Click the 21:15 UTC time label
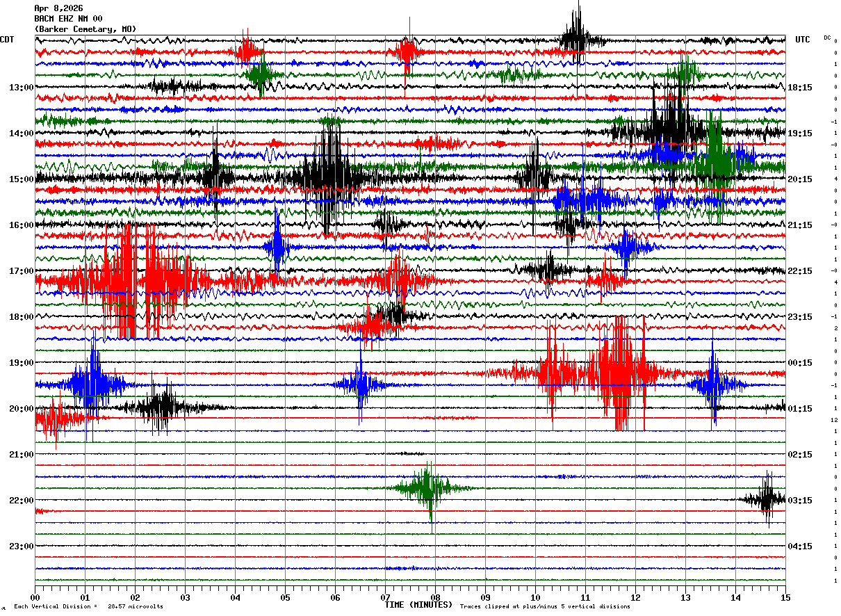 (x=800, y=225)
